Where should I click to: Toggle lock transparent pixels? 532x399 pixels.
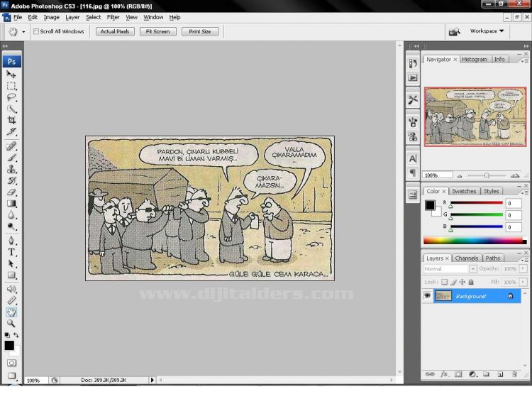point(444,282)
